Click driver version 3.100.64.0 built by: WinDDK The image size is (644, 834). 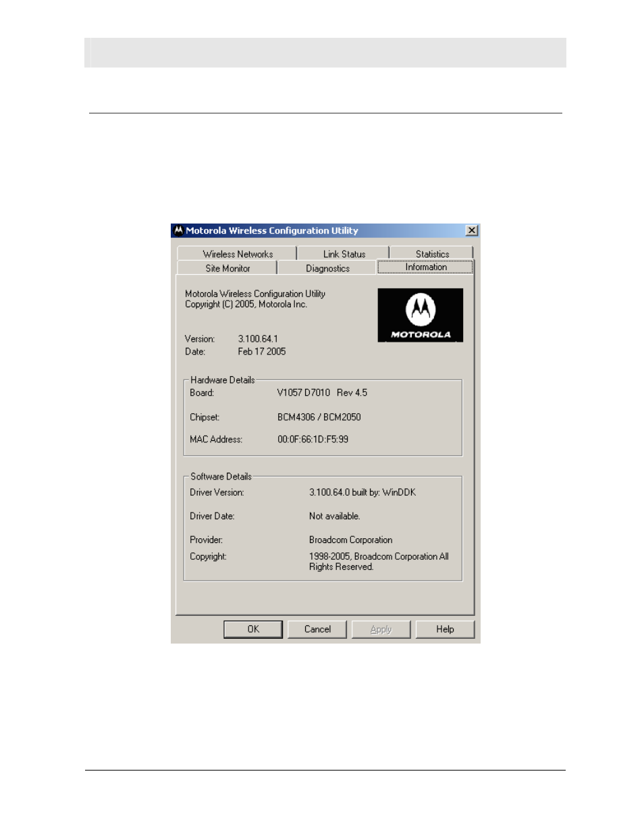(x=363, y=492)
